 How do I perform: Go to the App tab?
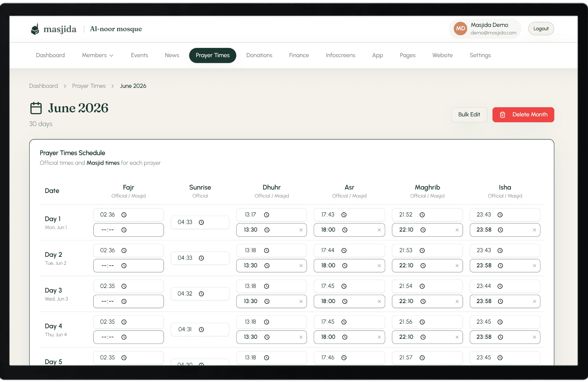click(377, 55)
